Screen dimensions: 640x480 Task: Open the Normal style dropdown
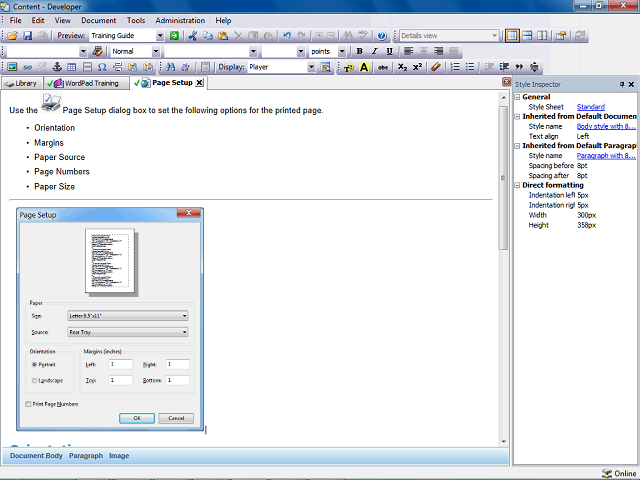[x=156, y=51]
